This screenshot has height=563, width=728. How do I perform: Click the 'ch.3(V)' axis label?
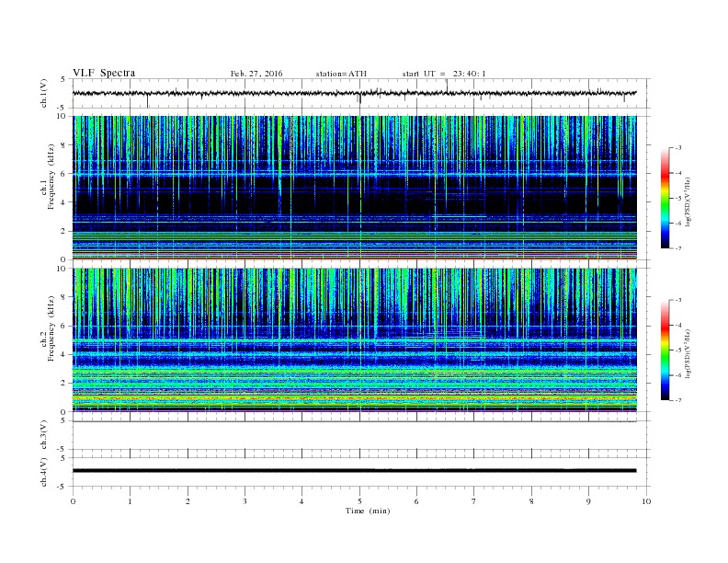point(43,435)
